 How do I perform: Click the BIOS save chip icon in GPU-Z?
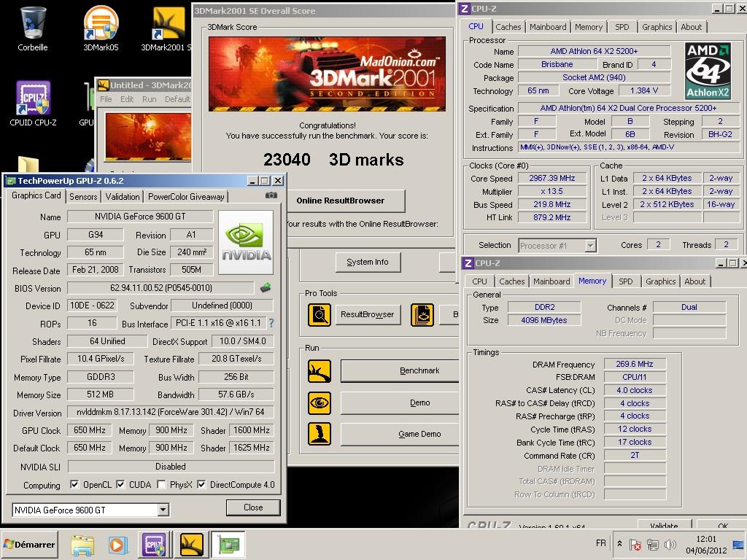pos(266,287)
